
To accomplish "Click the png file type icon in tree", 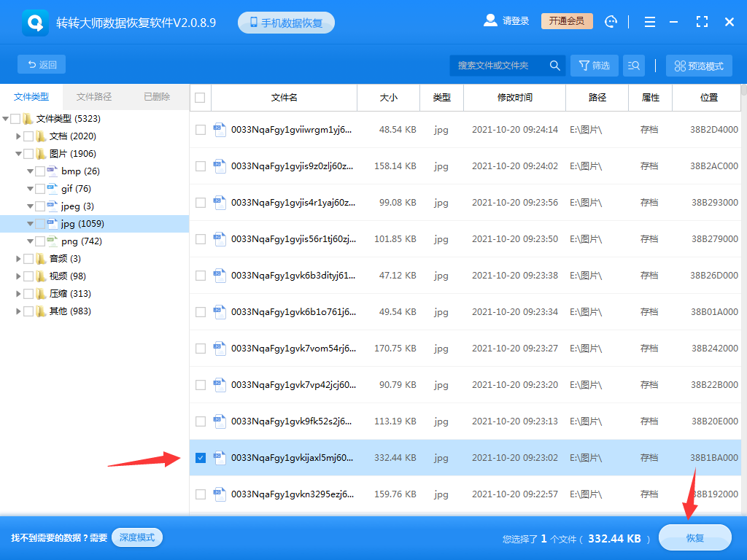I will click(x=53, y=241).
